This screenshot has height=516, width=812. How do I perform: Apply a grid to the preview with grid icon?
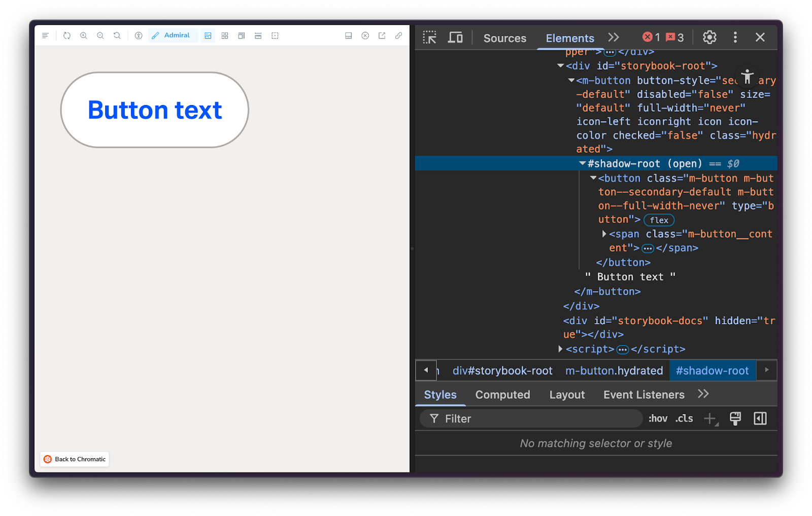[x=224, y=36]
